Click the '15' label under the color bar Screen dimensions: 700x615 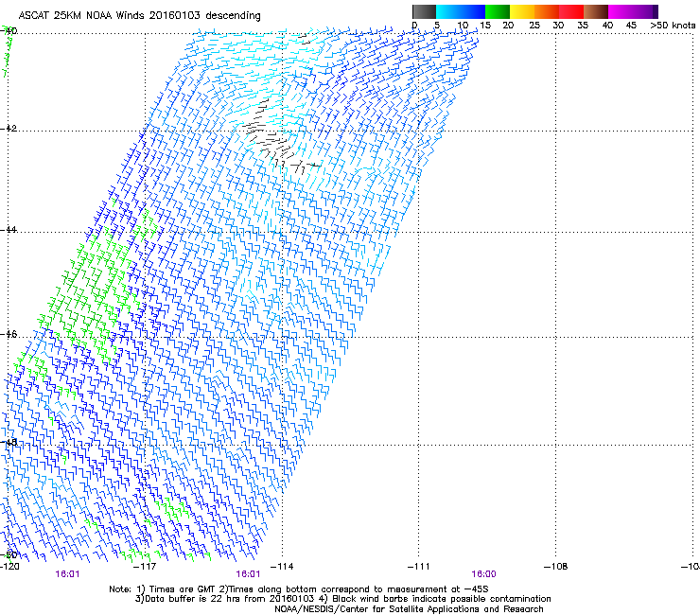(x=485, y=26)
